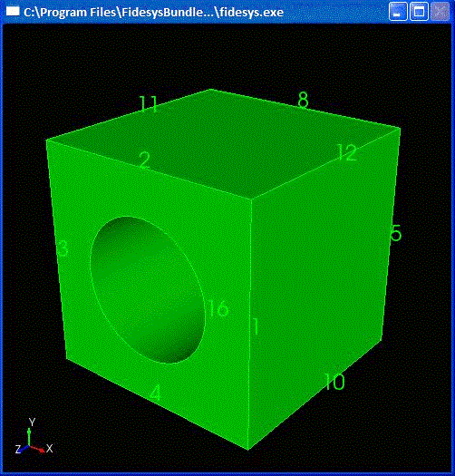
Task: Select the curve labeled 8
Action: tap(303, 100)
